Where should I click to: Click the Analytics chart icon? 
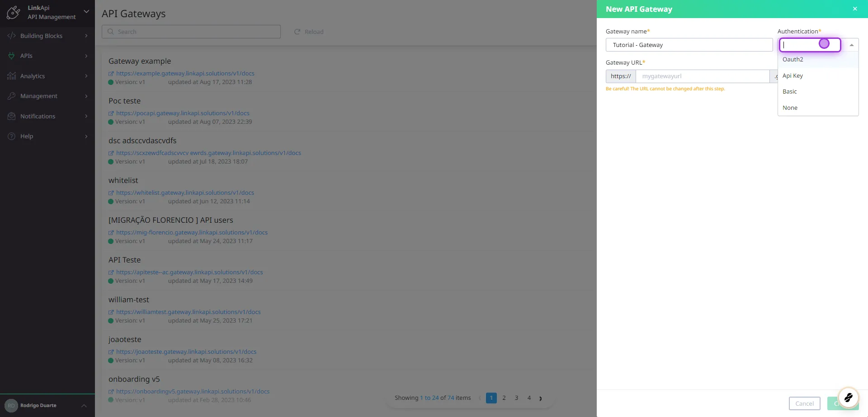click(x=11, y=76)
